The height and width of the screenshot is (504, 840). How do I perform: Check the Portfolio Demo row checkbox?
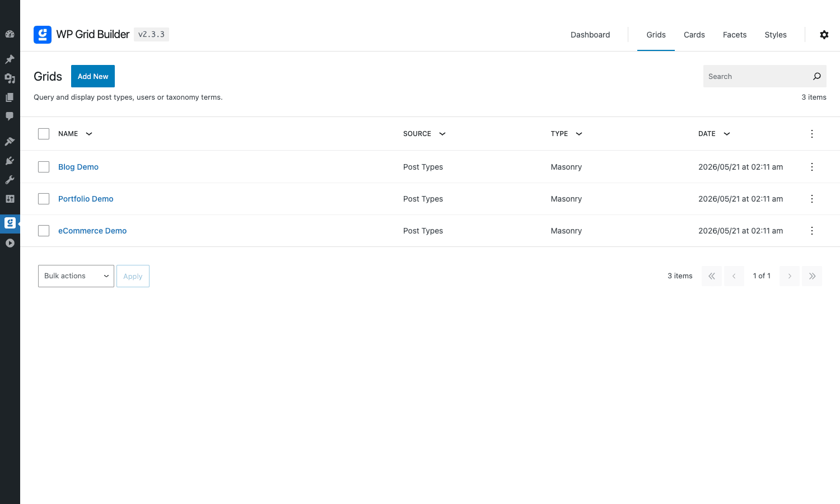(44, 199)
